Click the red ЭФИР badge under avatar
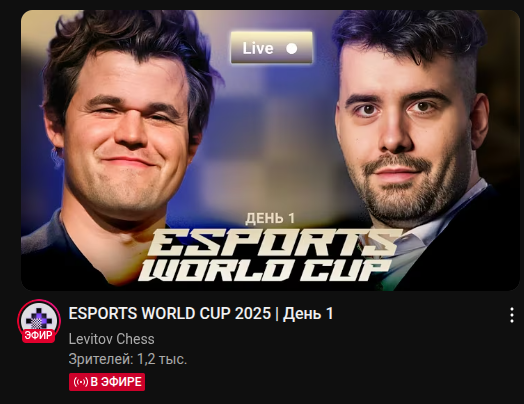 pyautogui.click(x=39, y=335)
